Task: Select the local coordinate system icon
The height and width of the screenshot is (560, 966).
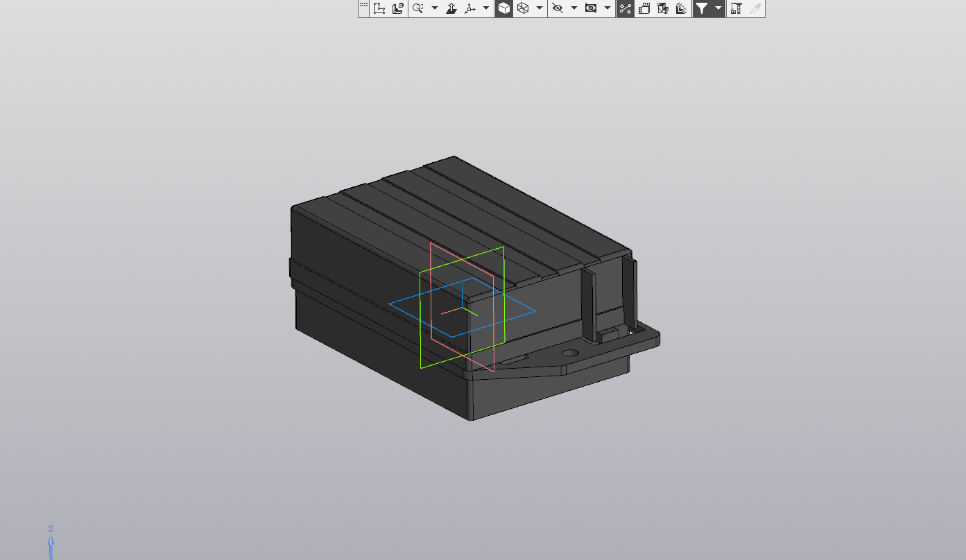Action: [379, 8]
